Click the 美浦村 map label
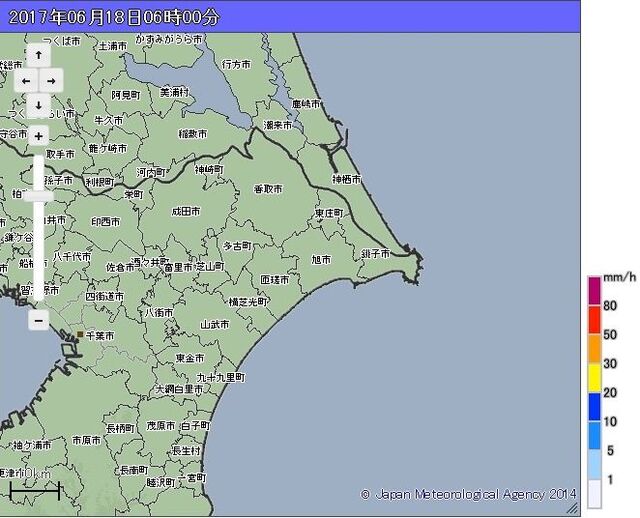Viewport: 640px width, 518px height. click(x=174, y=93)
